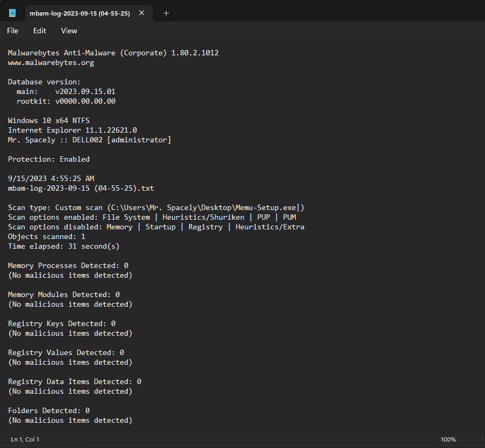The width and height of the screenshot is (485, 448).
Task: Place cursor on www.malwarebytes.org line
Action: (51, 63)
